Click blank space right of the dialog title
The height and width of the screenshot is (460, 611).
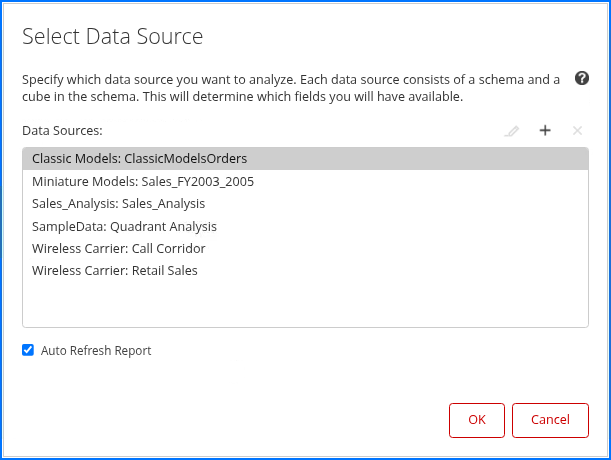click(x=400, y=38)
